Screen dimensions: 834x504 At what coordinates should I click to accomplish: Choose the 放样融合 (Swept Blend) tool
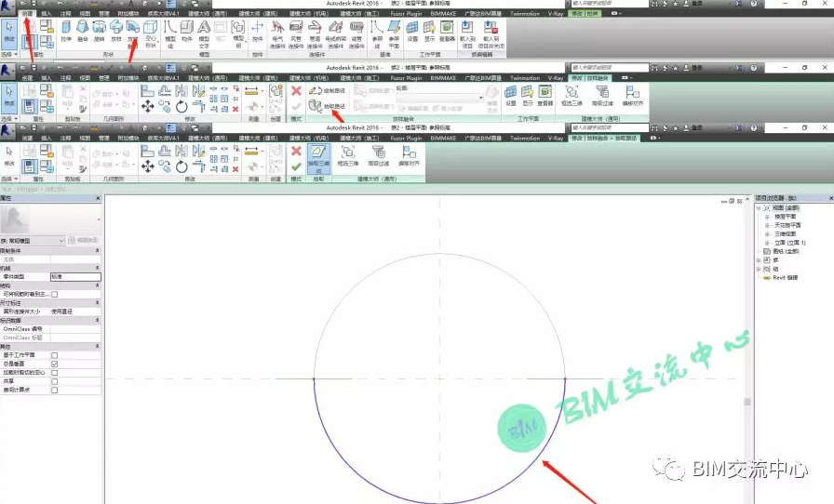133,34
